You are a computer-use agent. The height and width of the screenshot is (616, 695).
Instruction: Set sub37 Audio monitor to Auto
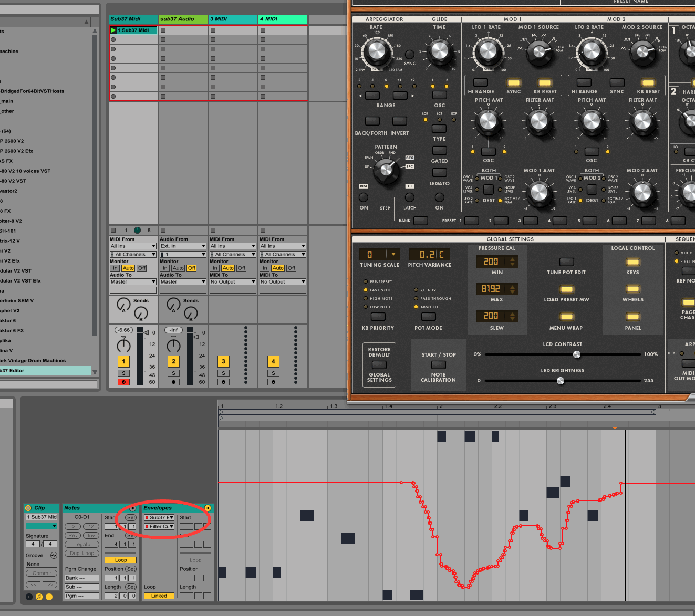[x=178, y=268]
